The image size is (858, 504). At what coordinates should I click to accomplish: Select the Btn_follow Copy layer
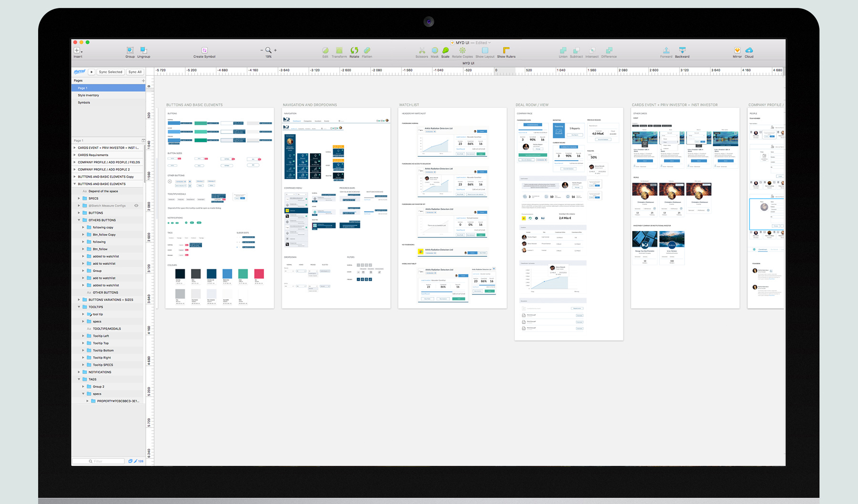[104, 234]
